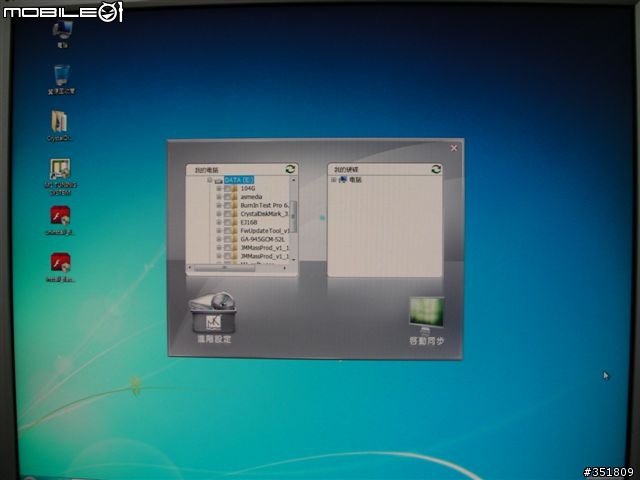Click vertical scrollbar up arrow in folder tree
The image size is (640, 480).
tap(293, 180)
